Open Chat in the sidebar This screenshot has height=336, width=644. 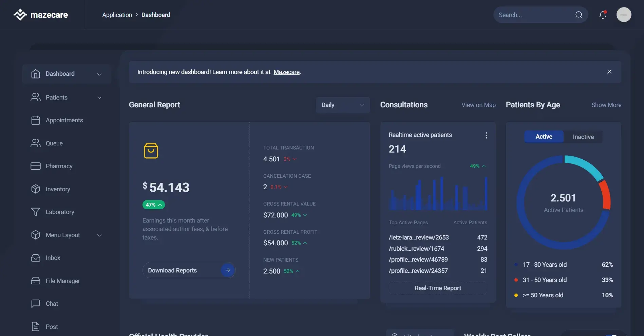pyautogui.click(x=52, y=304)
